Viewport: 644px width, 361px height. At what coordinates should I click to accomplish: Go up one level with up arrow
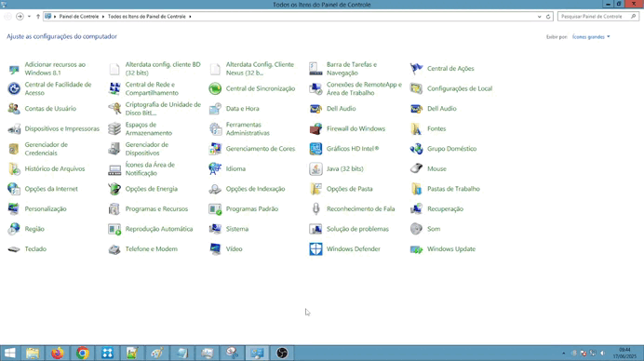pos(38,17)
